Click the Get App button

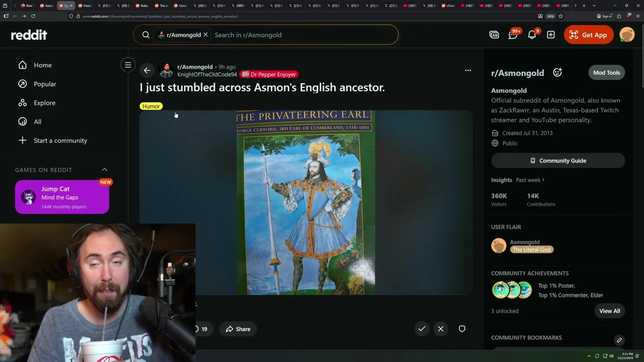(x=589, y=35)
